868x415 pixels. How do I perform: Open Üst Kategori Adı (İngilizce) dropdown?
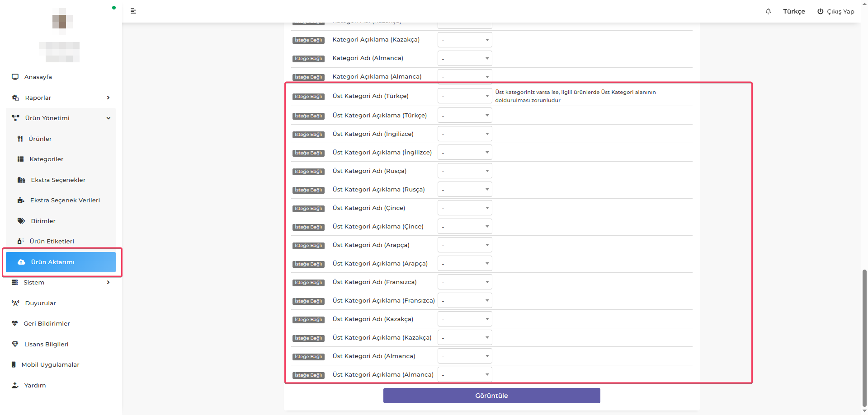pos(464,134)
